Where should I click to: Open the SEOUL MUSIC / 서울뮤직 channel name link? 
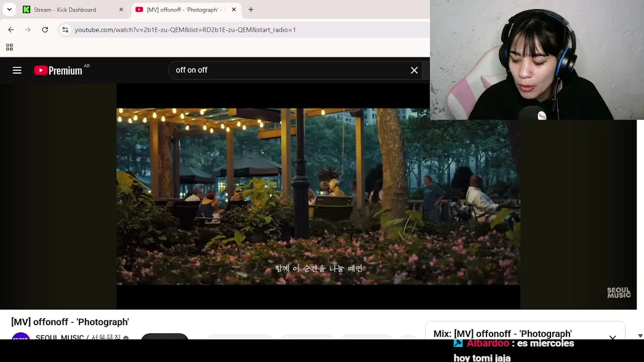78,337
